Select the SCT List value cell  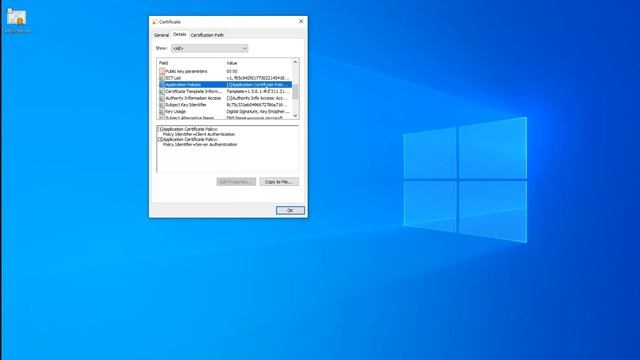coord(258,78)
